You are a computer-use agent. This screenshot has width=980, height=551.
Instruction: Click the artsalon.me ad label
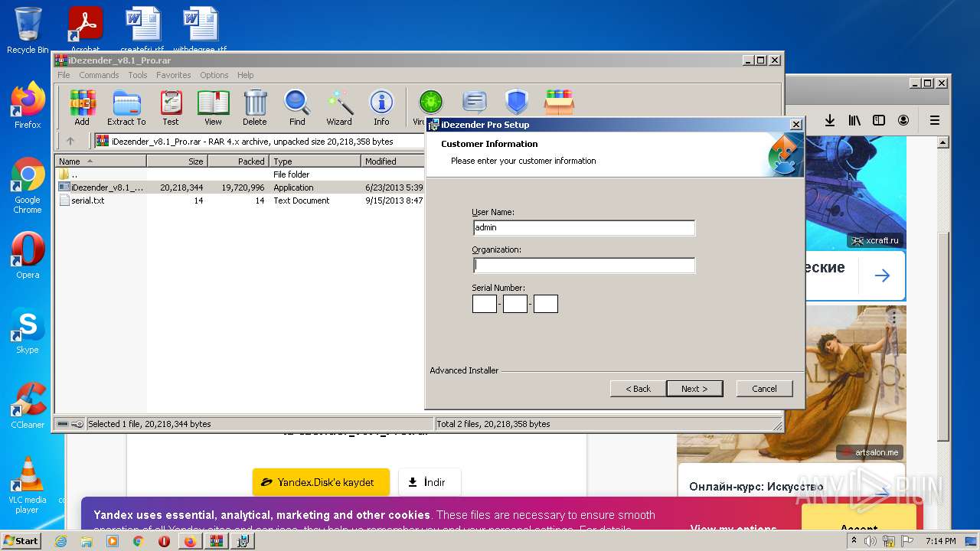pyautogui.click(x=871, y=452)
